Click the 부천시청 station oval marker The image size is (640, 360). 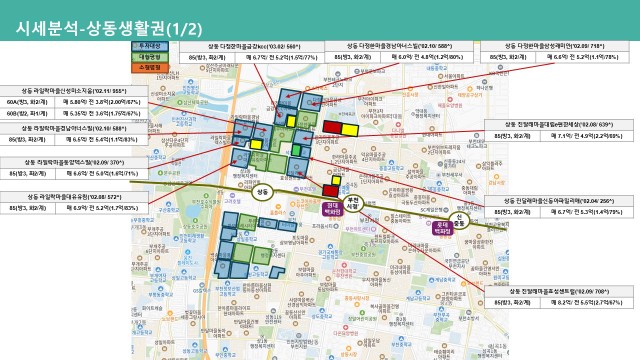coord(353,203)
